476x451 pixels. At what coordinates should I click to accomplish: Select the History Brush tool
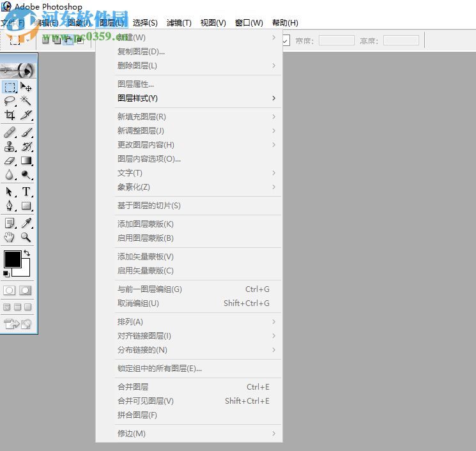coord(26,146)
